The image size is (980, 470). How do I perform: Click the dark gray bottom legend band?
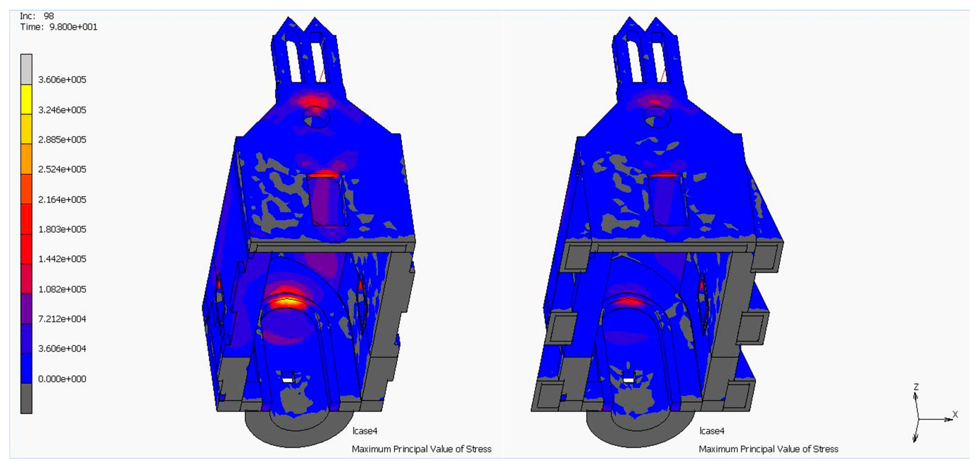26,398
